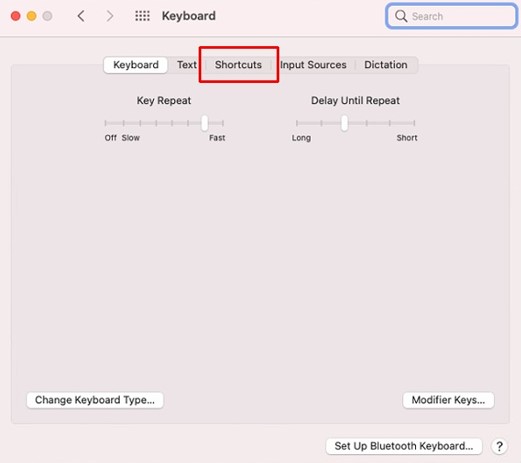
Task: Set Key Repeat to the Off tick
Action: tap(105, 123)
